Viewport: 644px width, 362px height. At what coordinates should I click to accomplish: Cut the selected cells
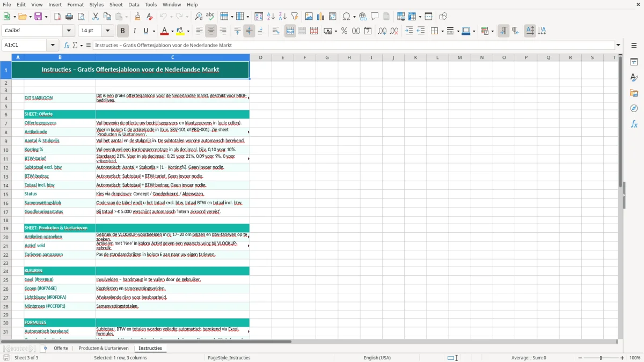point(96,17)
